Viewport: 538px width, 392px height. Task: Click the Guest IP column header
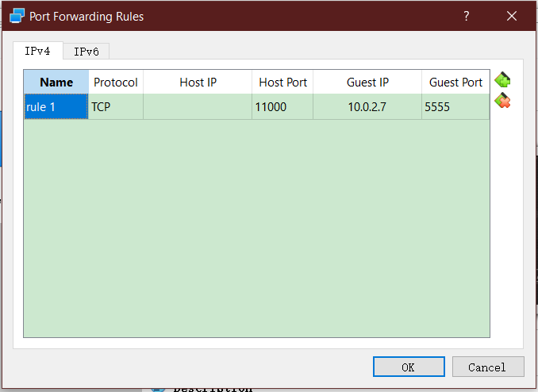tap(367, 82)
